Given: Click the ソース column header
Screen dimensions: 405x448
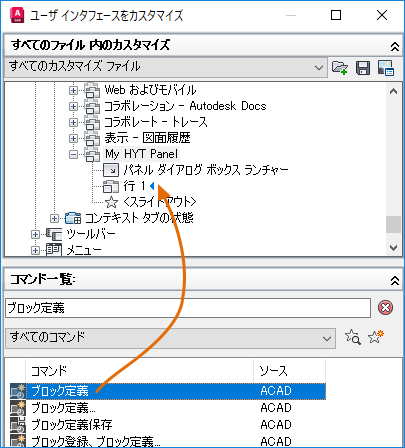Looking at the screenshot, I should (289, 370).
